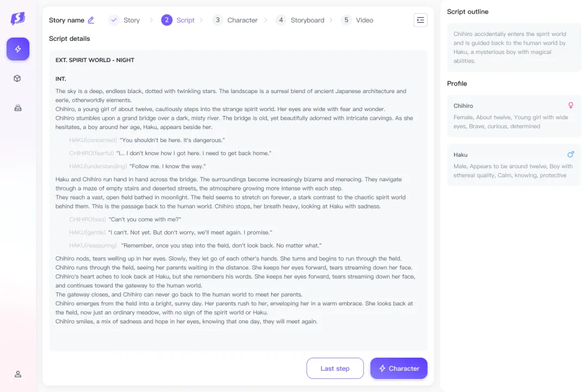This screenshot has height=392, width=588.
Task: Click the male symbol on Haku's profile
Action: tap(571, 155)
